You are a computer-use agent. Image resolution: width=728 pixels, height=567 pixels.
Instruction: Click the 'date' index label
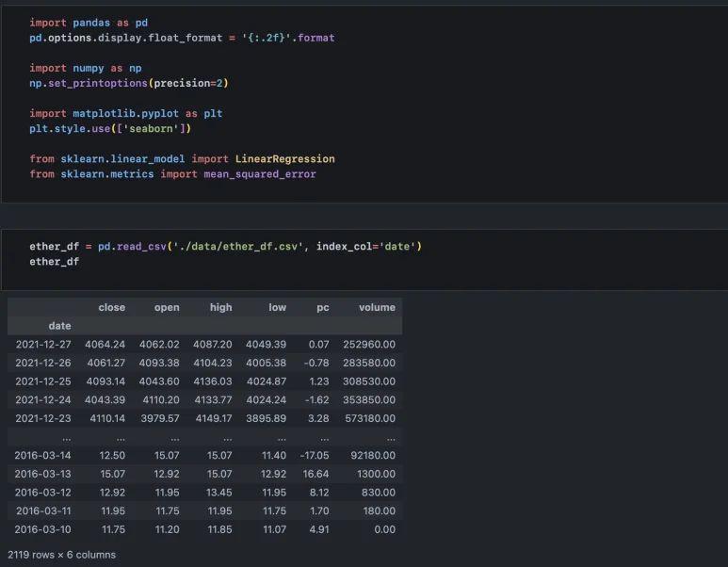[59, 326]
